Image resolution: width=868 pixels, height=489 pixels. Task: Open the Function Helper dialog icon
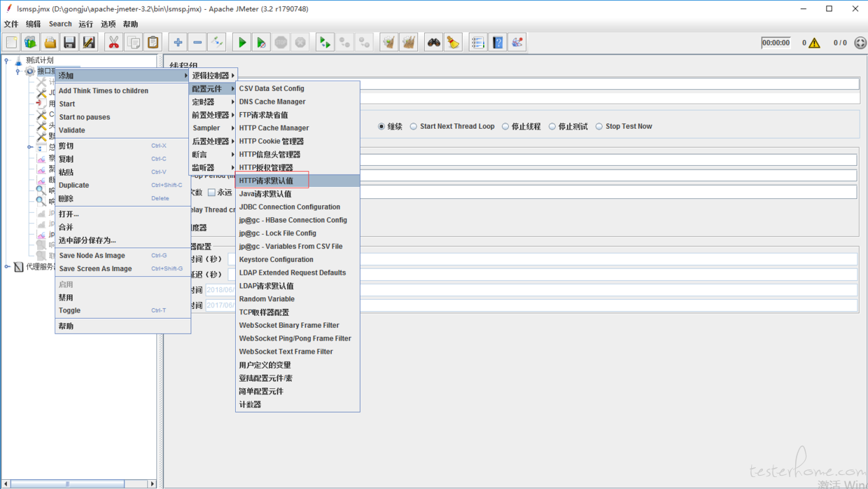478,43
